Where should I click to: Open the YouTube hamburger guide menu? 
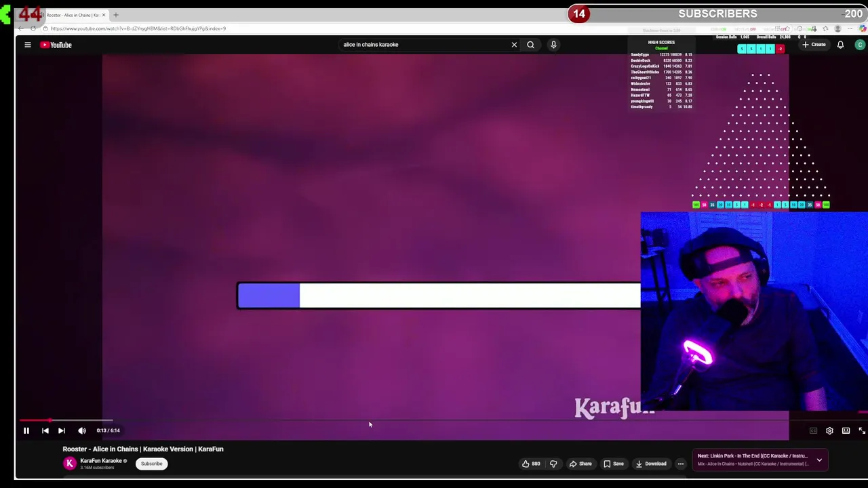tap(28, 45)
